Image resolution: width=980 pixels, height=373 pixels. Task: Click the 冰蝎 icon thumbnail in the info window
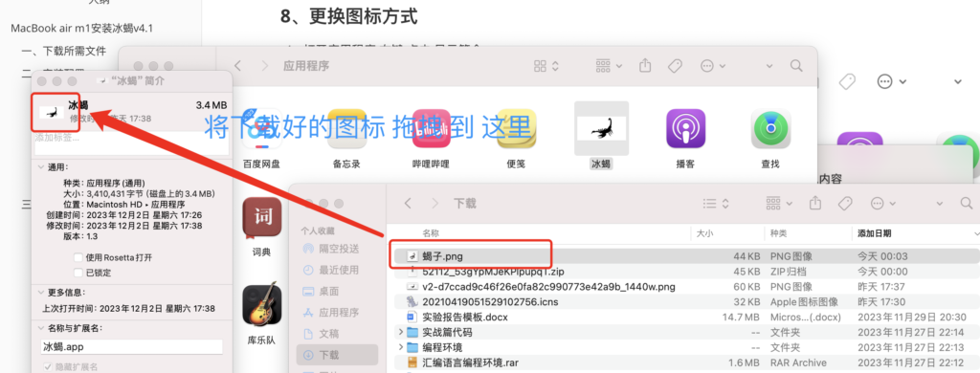[52, 113]
